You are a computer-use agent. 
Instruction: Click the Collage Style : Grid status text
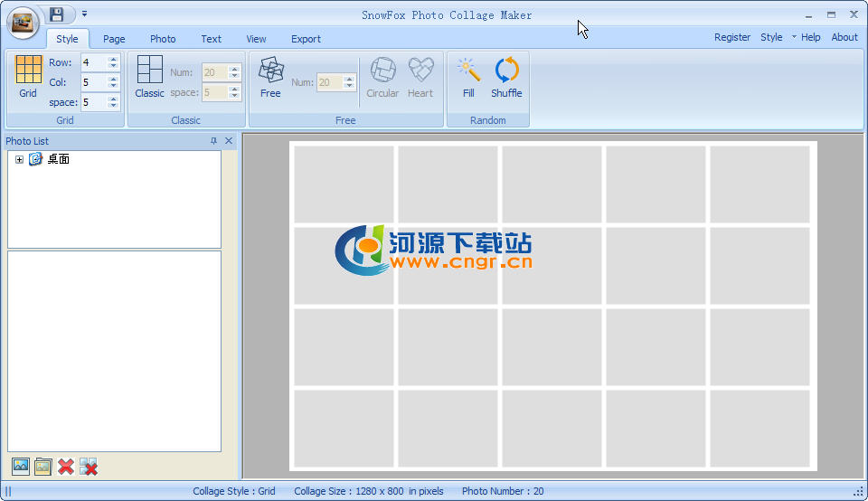point(233,491)
